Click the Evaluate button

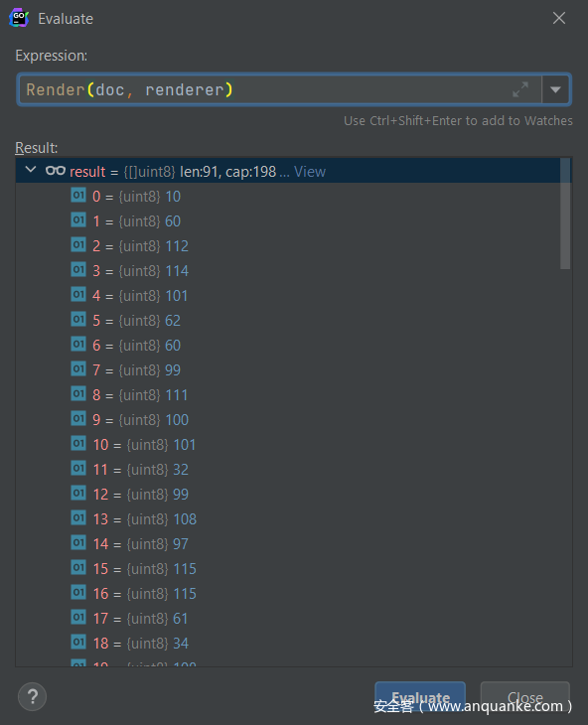point(420,697)
